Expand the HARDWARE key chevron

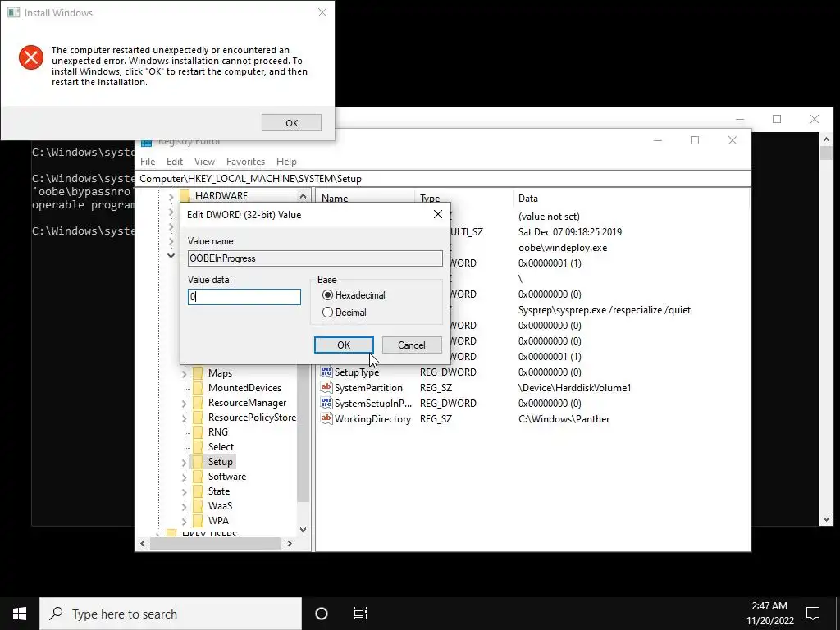(171, 197)
